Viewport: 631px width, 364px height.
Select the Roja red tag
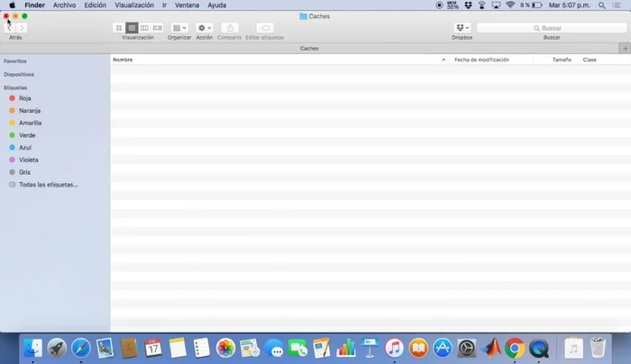[25, 98]
